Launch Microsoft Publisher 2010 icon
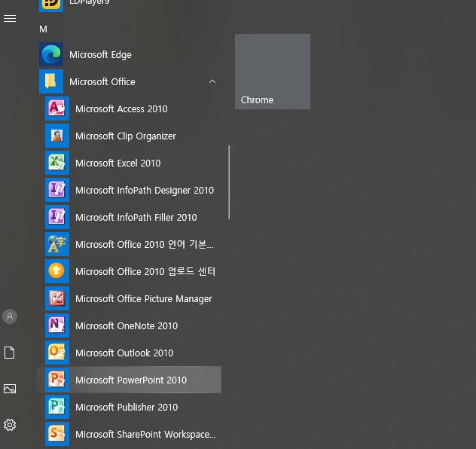The image size is (476, 449). [57, 407]
